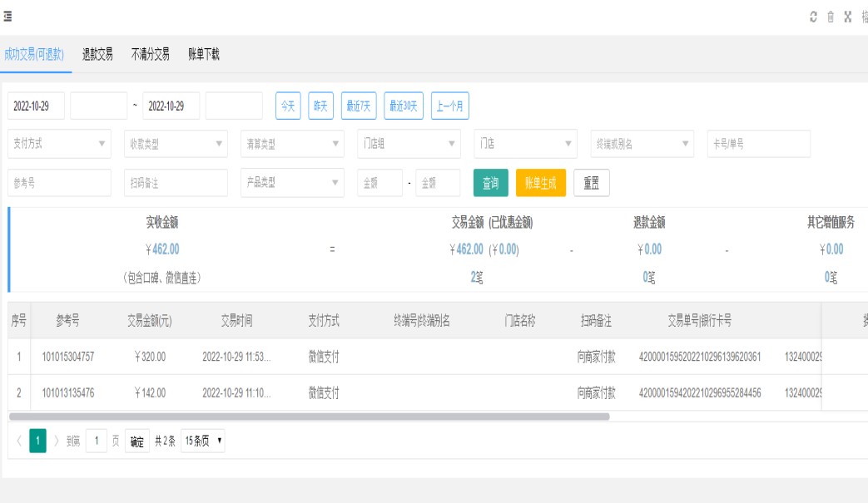This screenshot has width=868, height=503.
Task: Expand the 门店组 dropdown
Action: coord(409,144)
